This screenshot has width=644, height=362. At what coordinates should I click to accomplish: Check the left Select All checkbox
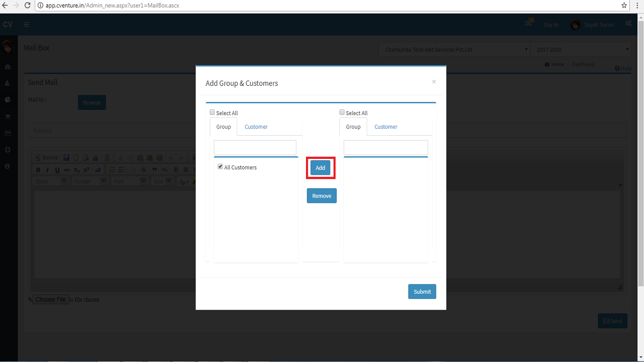[x=212, y=113]
